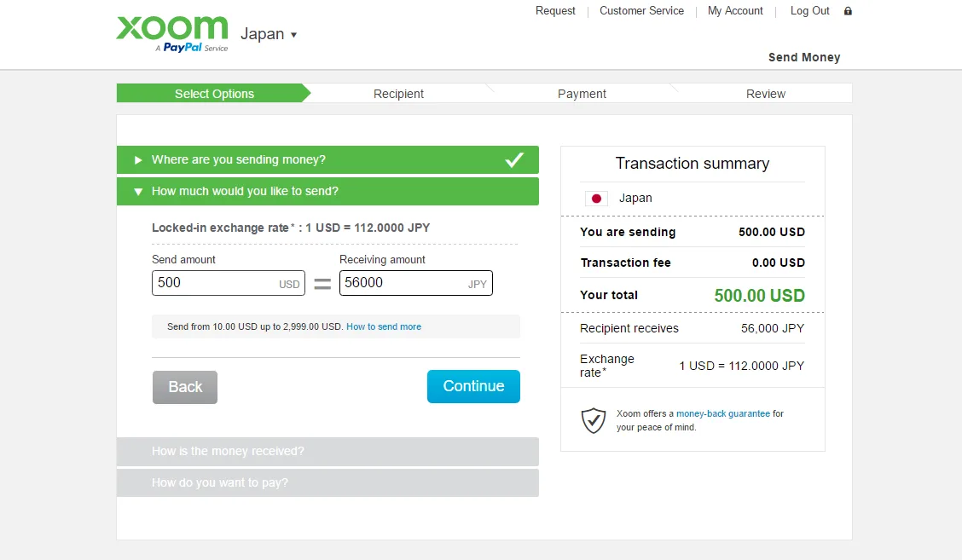This screenshot has height=560, width=962.
Task: Expand 'How do you want to pay?' section
Action: [220, 483]
